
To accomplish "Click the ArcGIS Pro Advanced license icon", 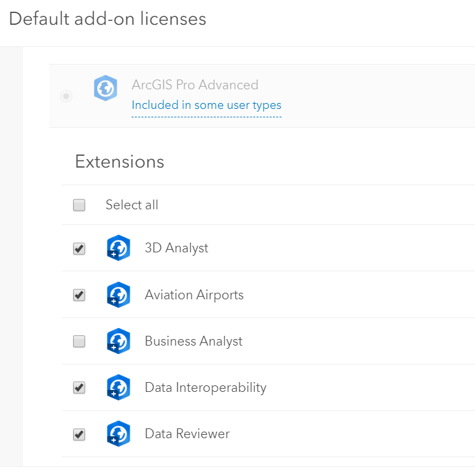I will click(106, 88).
